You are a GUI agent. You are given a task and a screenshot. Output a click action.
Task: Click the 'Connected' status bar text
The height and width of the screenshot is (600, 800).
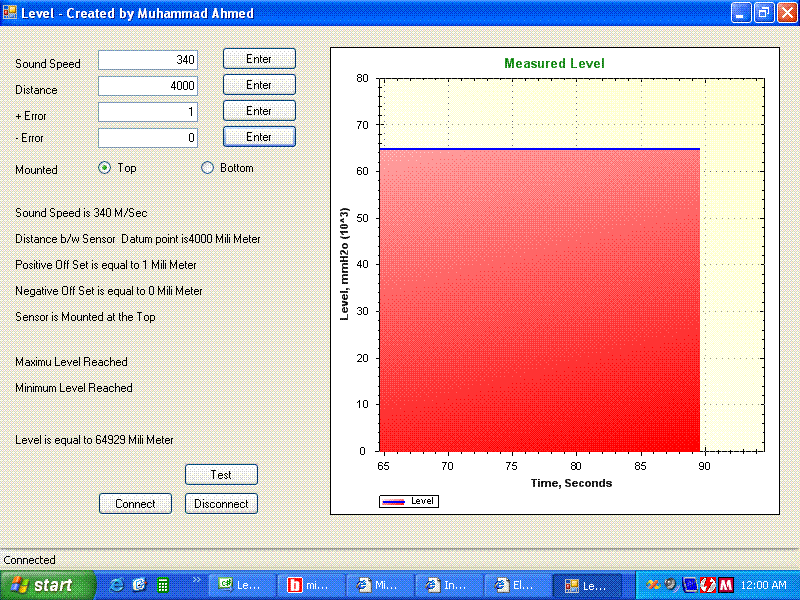point(30,560)
